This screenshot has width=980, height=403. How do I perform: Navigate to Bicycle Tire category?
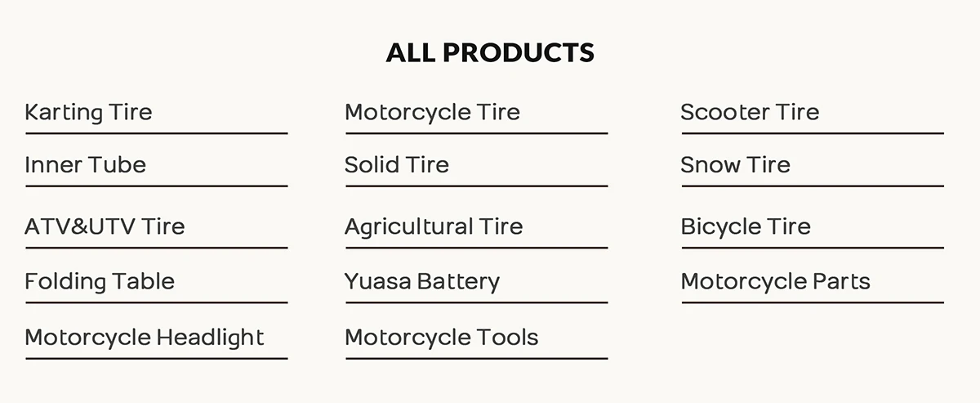click(x=745, y=226)
